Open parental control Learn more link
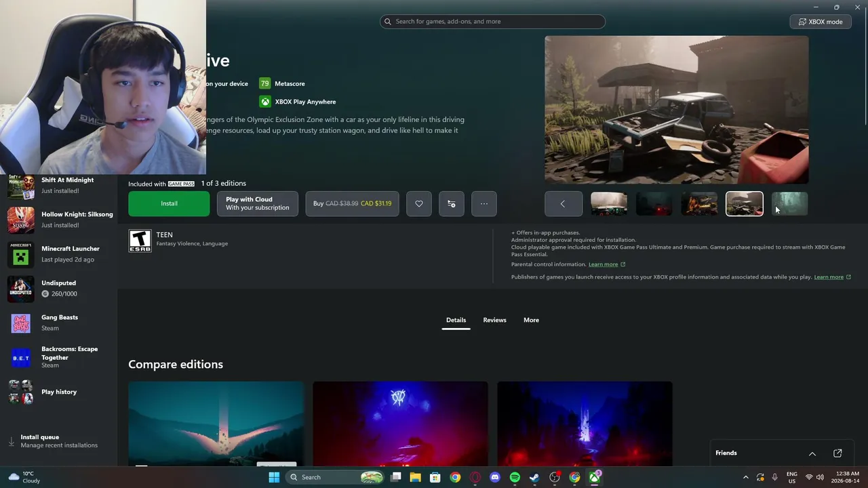868x488 pixels. pos(607,264)
